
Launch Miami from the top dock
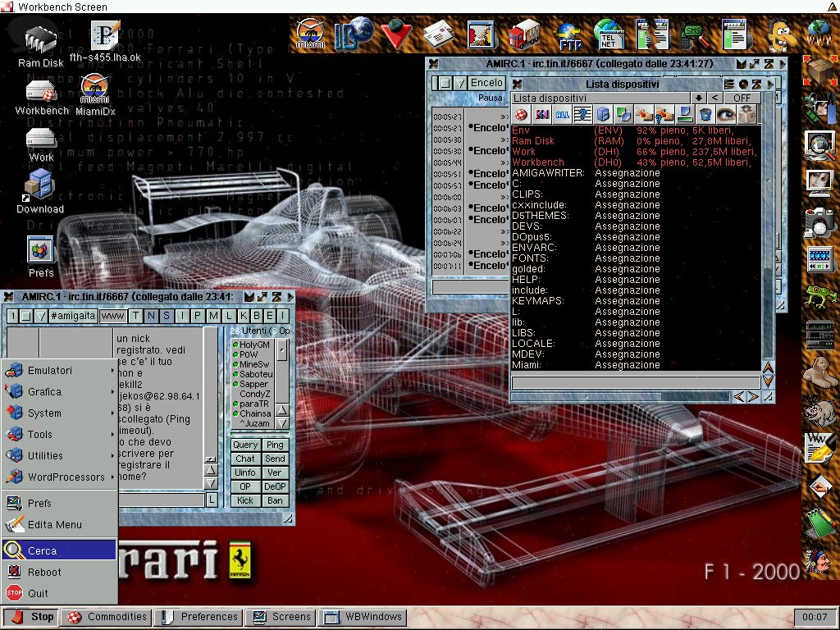tap(310, 34)
